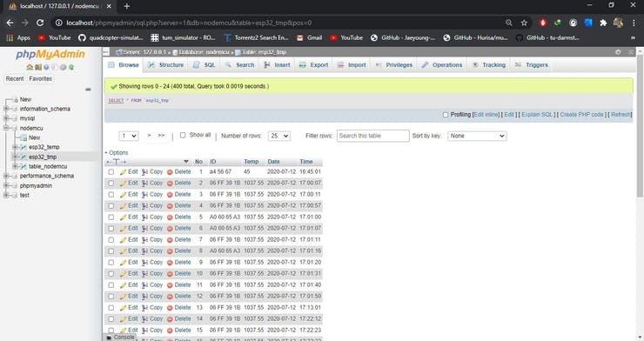Click the collapse-all tree icon in sidebar
The height and width of the screenshot is (341, 644).
(88, 89)
